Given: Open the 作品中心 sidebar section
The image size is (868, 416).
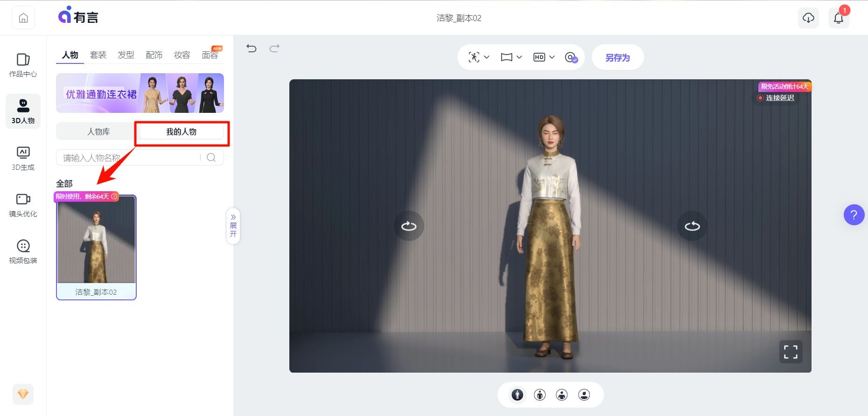Looking at the screenshot, I should coord(23,65).
